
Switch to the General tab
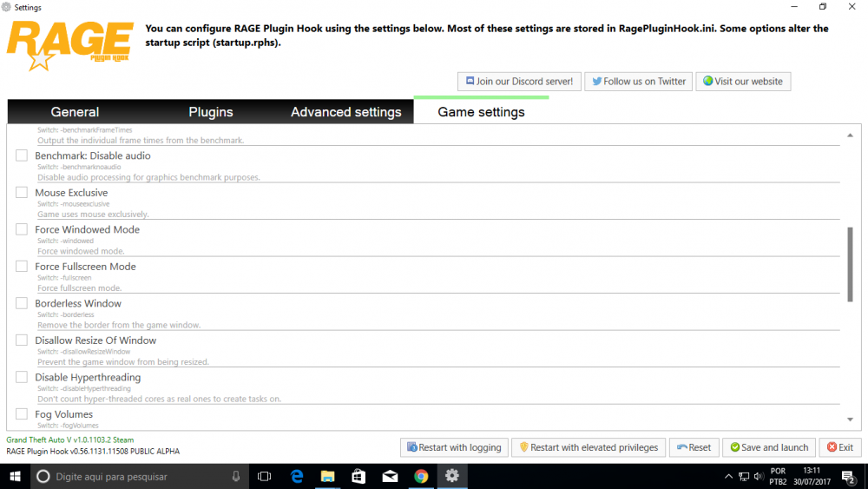(75, 112)
